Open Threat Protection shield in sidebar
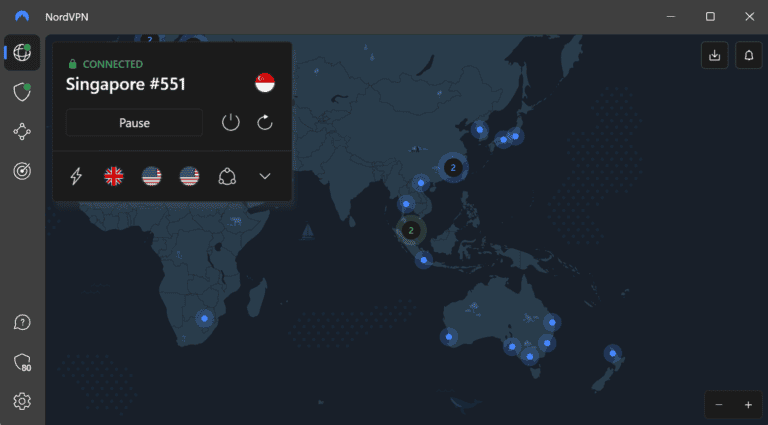Image resolution: width=768 pixels, height=425 pixels. [22, 92]
